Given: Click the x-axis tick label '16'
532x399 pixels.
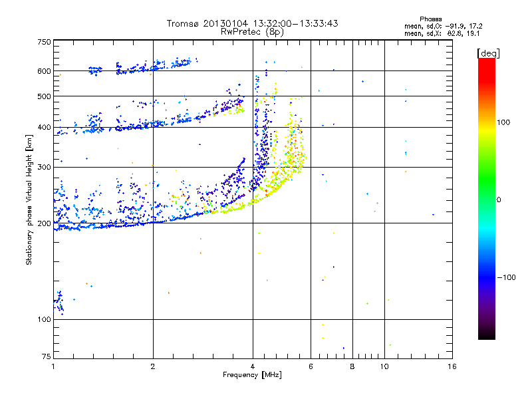Looking at the screenshot, I should tap(452, 366).
